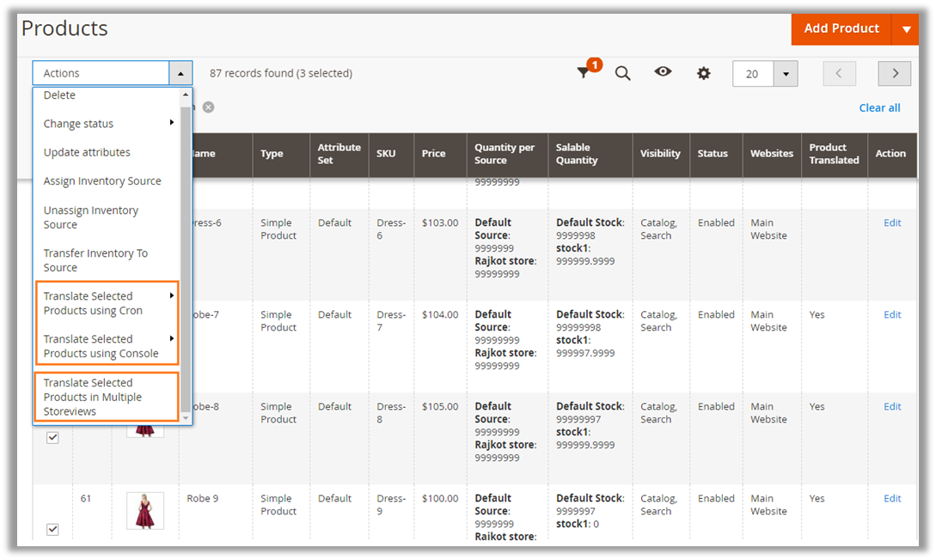Open the default view eye icon

pos(663,73)
